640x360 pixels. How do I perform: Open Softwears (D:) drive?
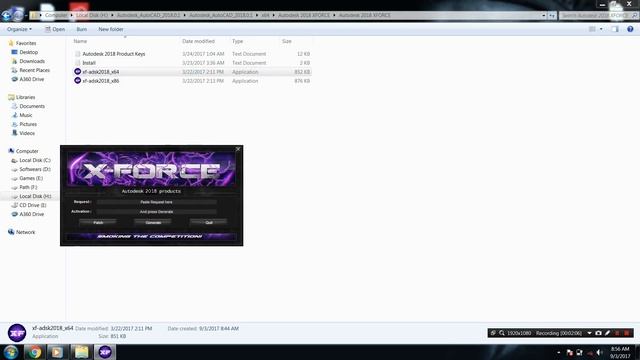pyautogui.click(x=35, y=169)
